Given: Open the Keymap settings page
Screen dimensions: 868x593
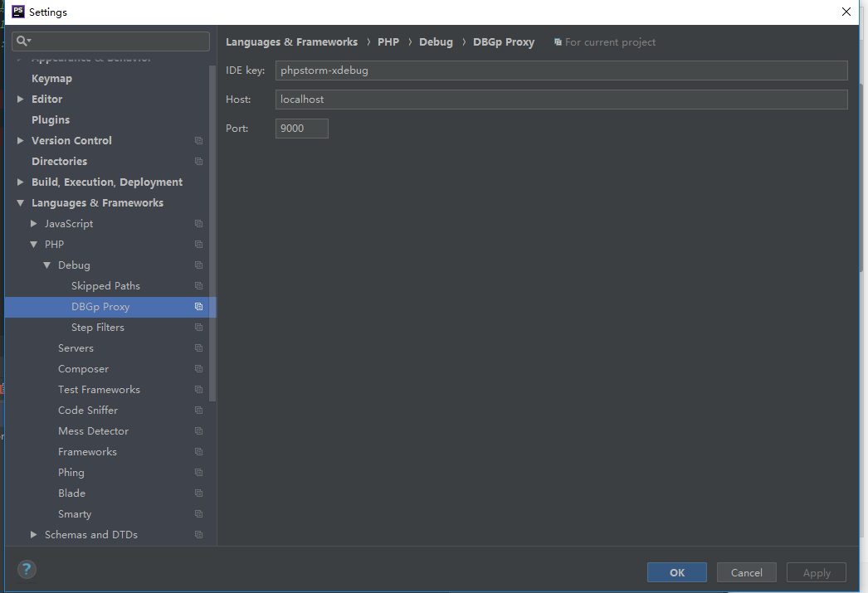Looking at the screenshot, I should click(51, 79).
